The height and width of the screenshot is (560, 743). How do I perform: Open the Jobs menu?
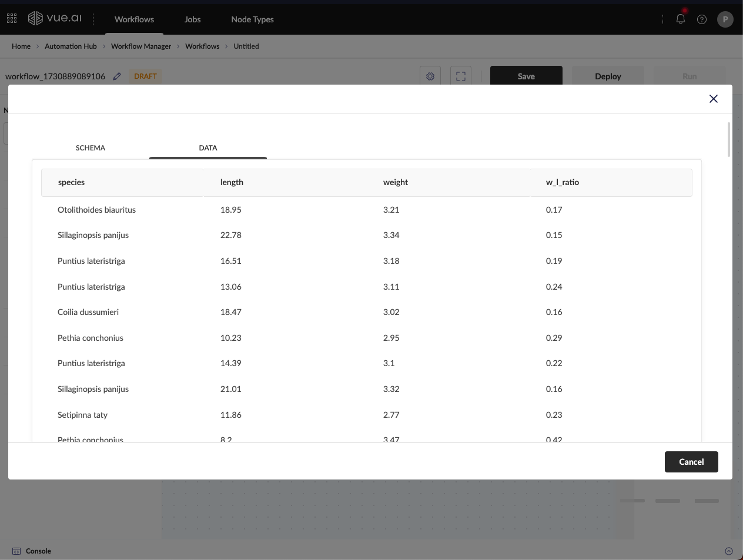point(192,19)
